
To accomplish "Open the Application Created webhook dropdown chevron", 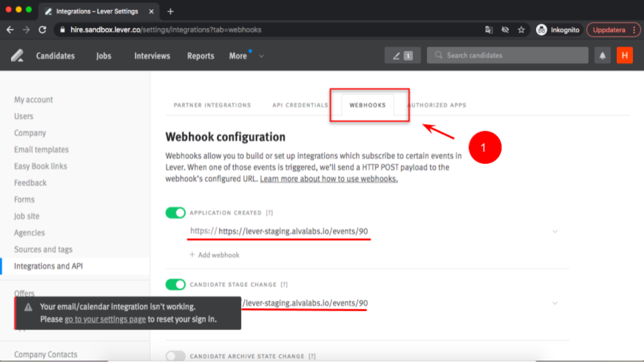I will tap(555, 231).
